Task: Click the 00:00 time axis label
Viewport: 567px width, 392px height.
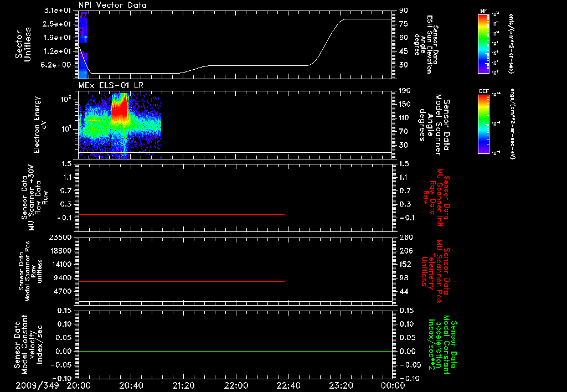Action: (393, 385)
